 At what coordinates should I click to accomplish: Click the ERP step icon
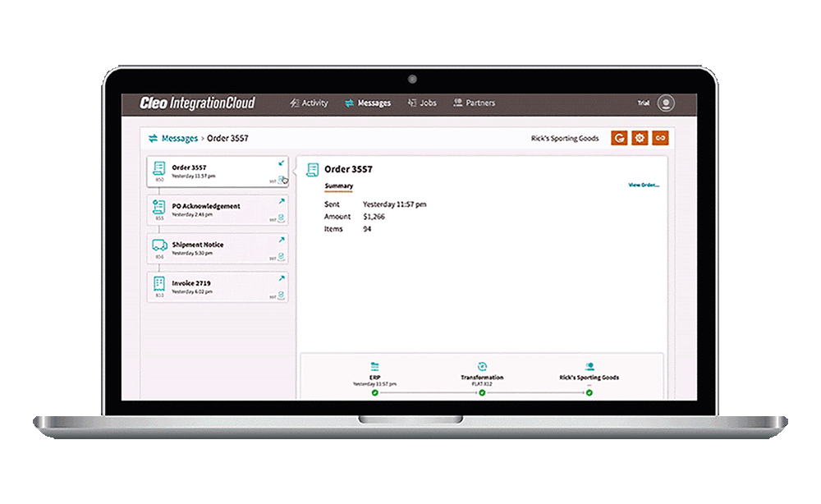click(x=374, y=366)
